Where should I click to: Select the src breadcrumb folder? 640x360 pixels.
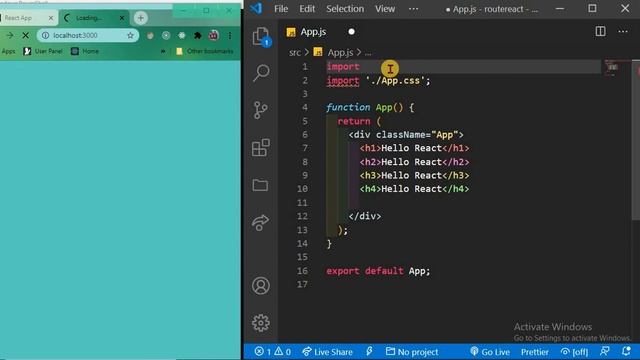click(295, 52)
